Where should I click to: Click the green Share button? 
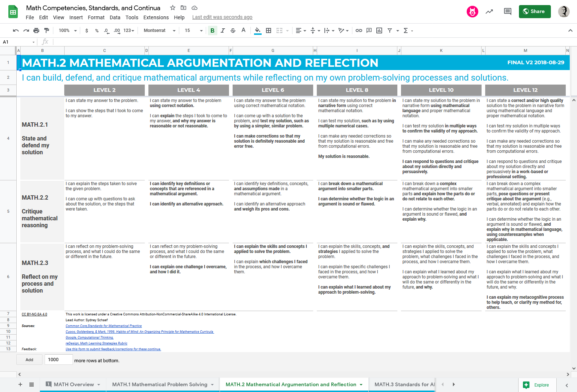point(535,12)
